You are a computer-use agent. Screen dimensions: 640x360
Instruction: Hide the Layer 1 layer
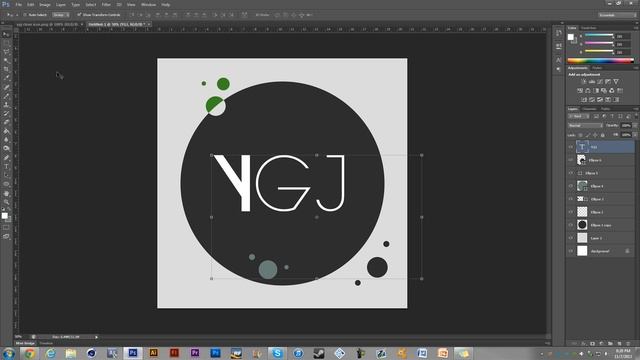[571, 238]
